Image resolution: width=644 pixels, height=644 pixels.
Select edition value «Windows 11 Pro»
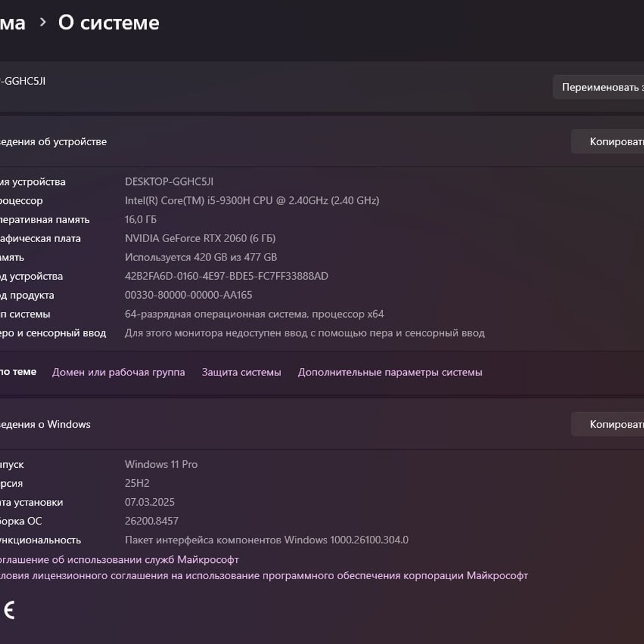[161, 464]
